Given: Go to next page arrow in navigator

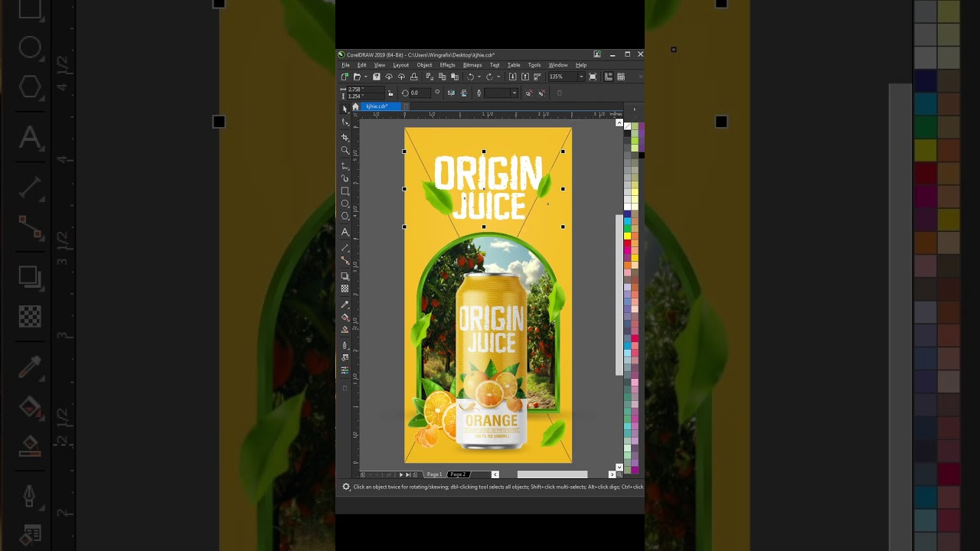Looking at the screenshot, I should click(x=401, y=474).
